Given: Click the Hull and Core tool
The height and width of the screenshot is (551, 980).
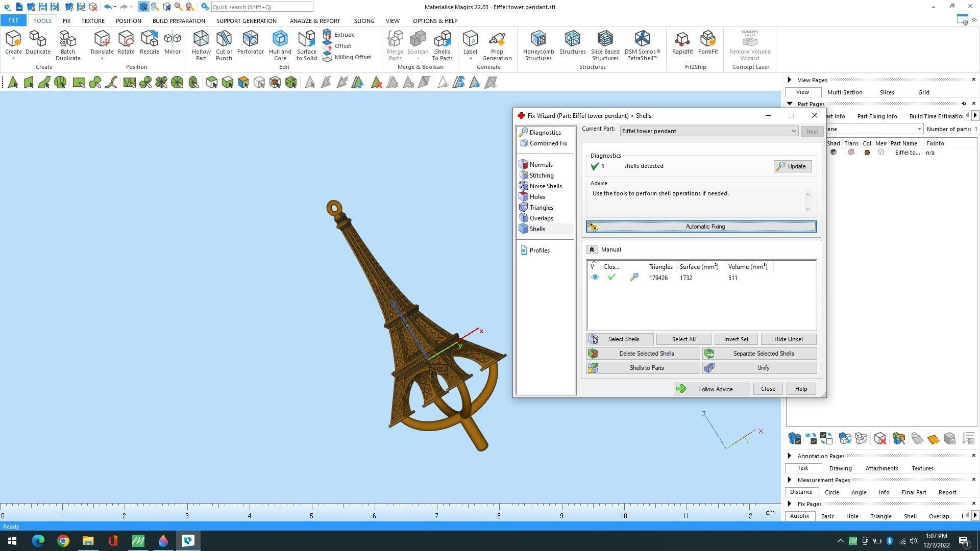Looking at the screenshot, I should (x=280, y=45).
